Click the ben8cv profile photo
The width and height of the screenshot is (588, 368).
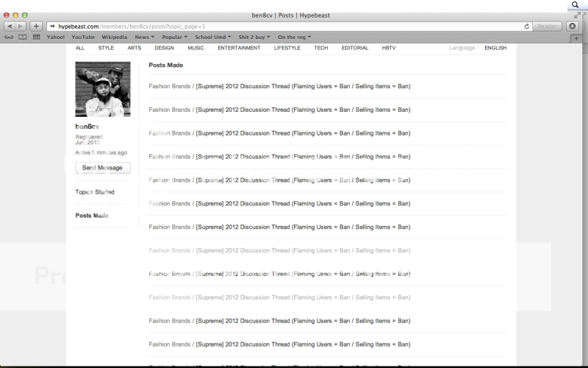pyautogui.click(x=103, y=89)
